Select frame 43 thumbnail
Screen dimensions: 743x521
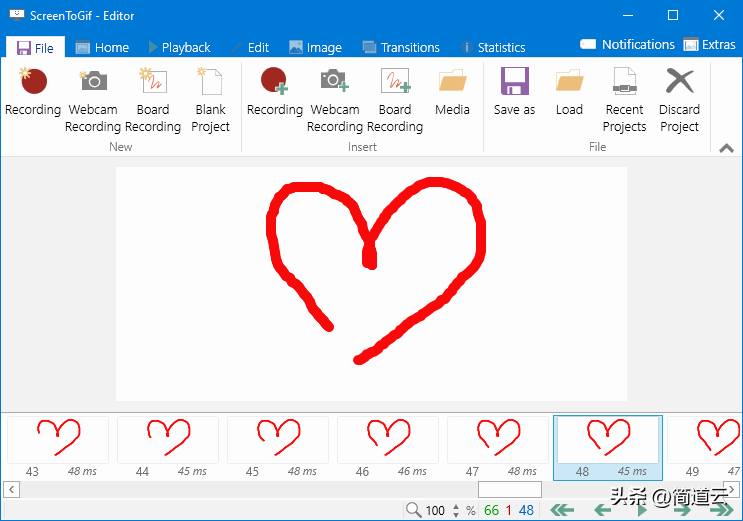(58, 448)
